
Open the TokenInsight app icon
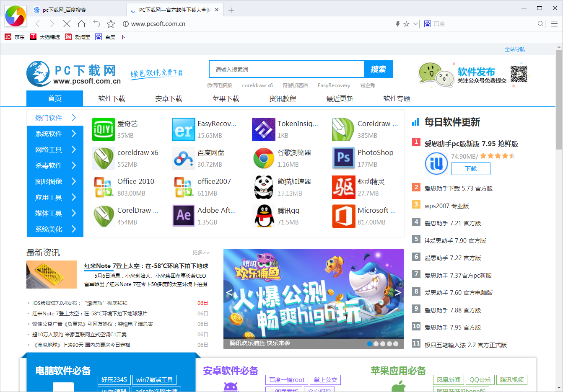pos(263,129)
